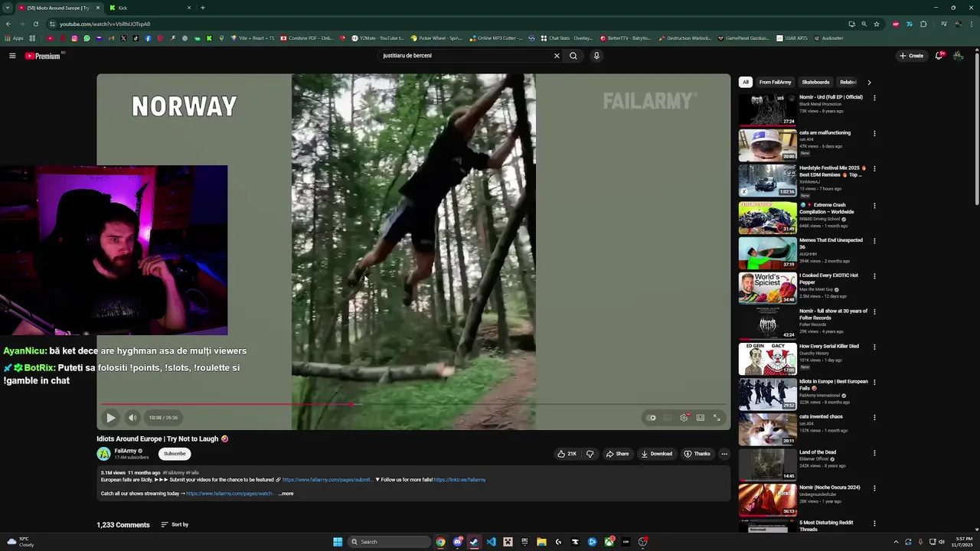
Task: Open a new browser tab
Action: [x=203, y=8]
